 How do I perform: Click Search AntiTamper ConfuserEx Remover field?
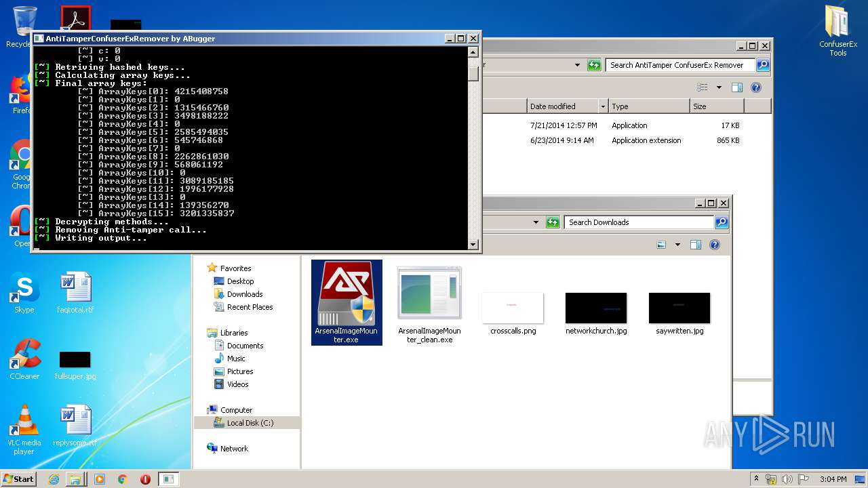coord(680,65)
